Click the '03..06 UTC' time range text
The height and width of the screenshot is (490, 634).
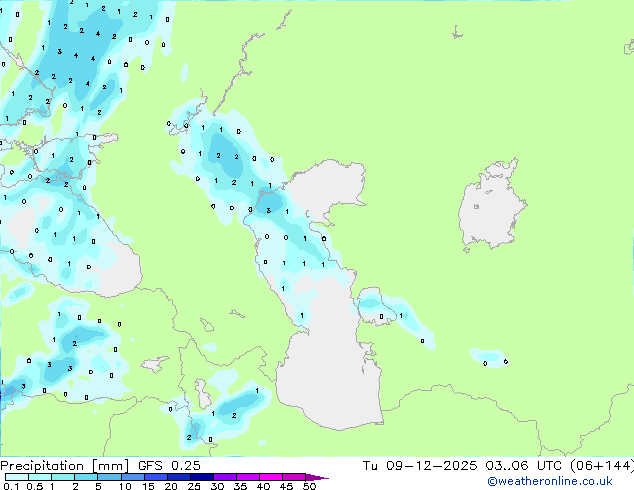click(524, 466)
